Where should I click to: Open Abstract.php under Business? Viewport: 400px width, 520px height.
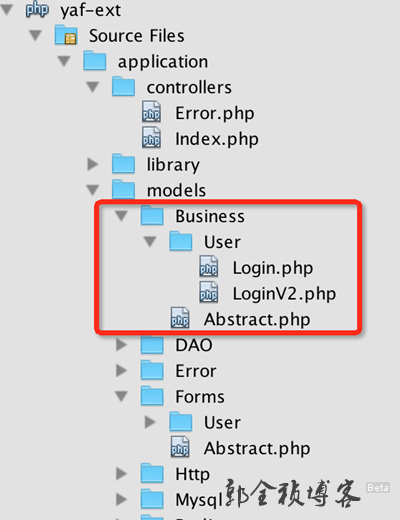[x=257, y=319]
